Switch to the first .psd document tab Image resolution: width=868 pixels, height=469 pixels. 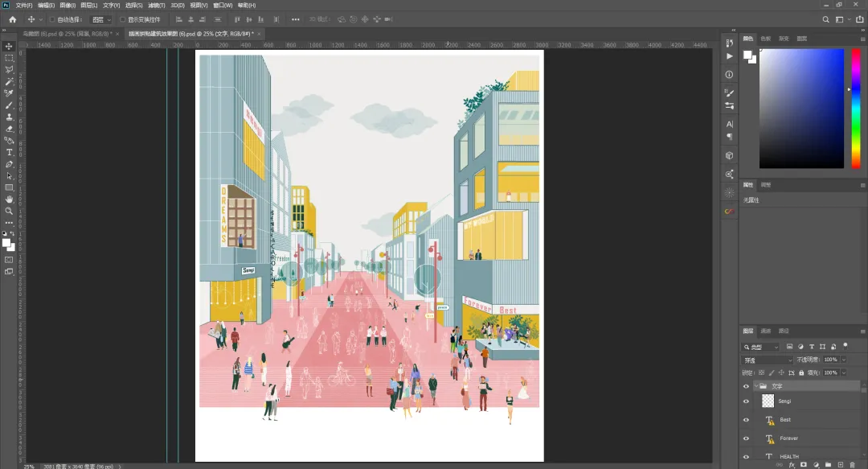(68, 34)
